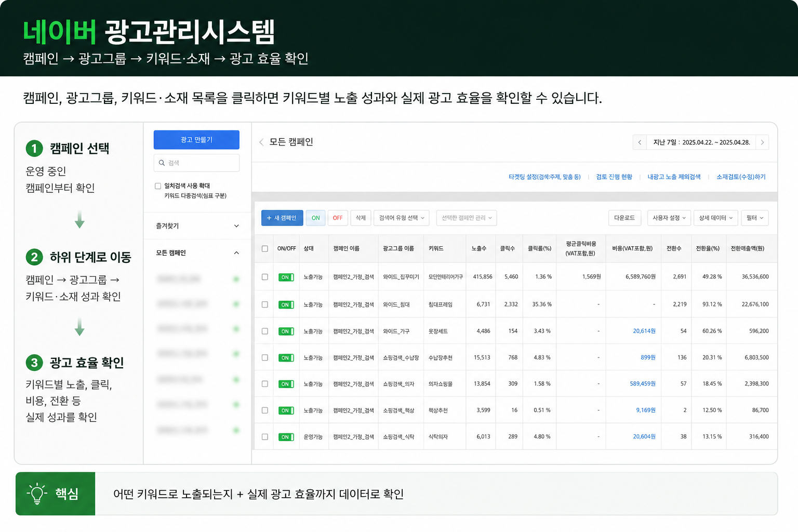The width and height of the screenshot is (798, 532).
Task: Go to previous date range arrow
Action: point(640,142)
